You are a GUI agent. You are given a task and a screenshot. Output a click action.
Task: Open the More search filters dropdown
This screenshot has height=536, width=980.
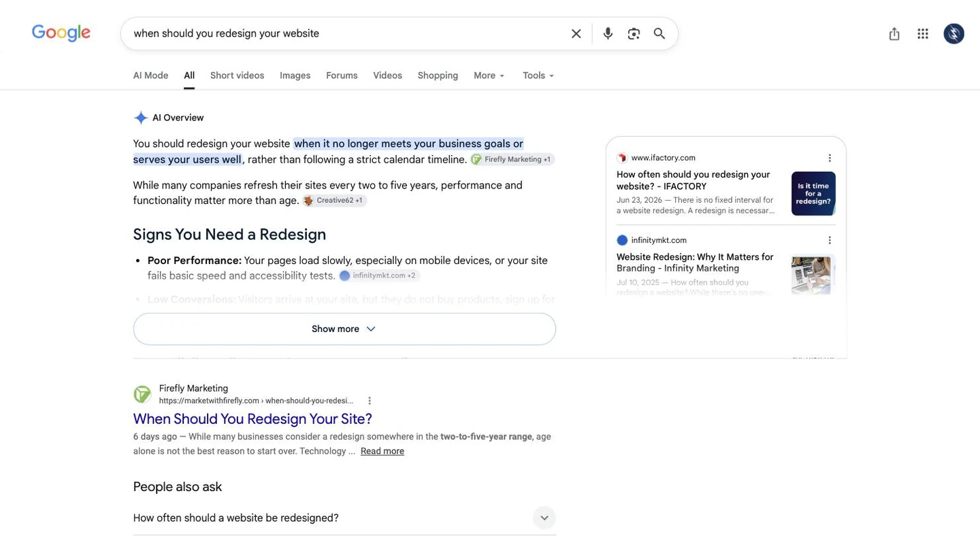click(x=489, y=76)
